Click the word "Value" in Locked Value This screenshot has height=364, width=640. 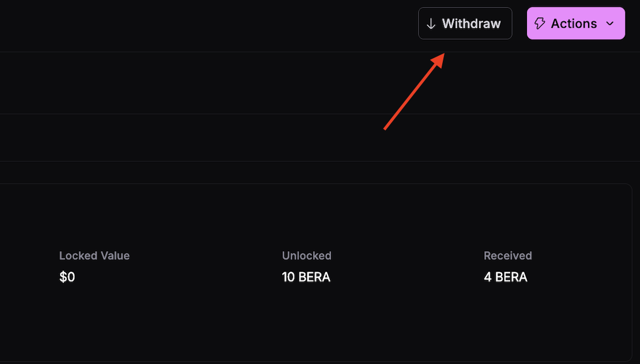point(114,256)
